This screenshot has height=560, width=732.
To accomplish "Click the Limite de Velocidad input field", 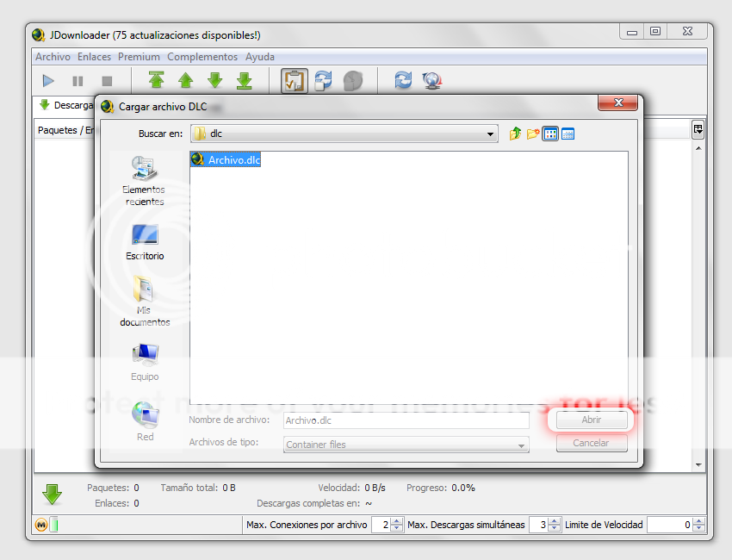I will [x=670, y=525].
